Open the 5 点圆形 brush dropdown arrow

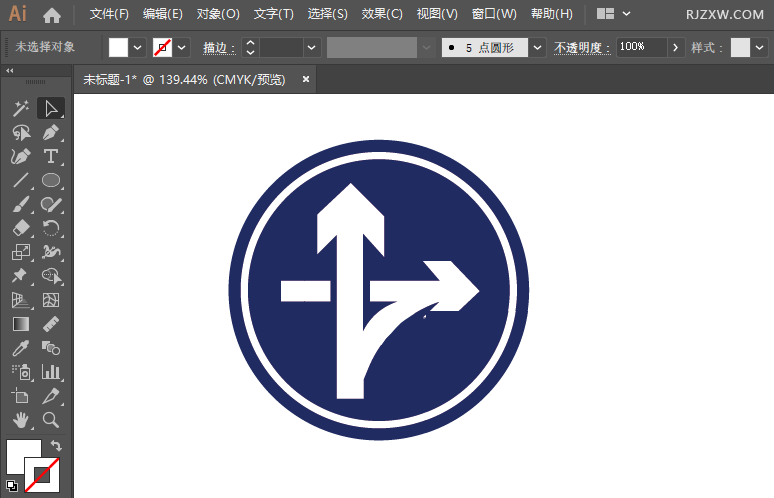coord(537,48)
